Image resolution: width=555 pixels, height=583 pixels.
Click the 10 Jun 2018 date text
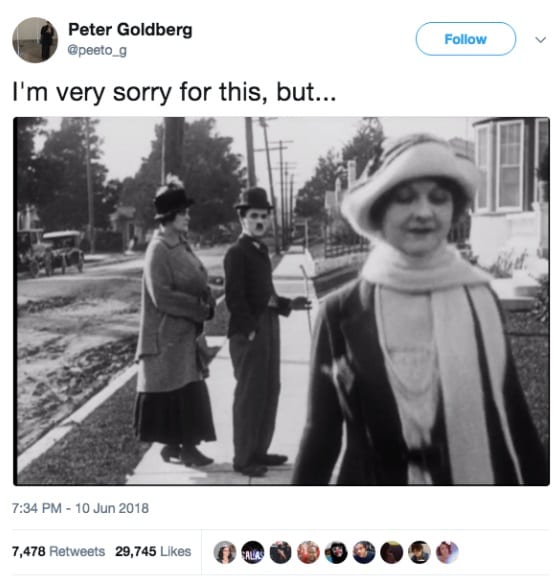click(112, 508)
